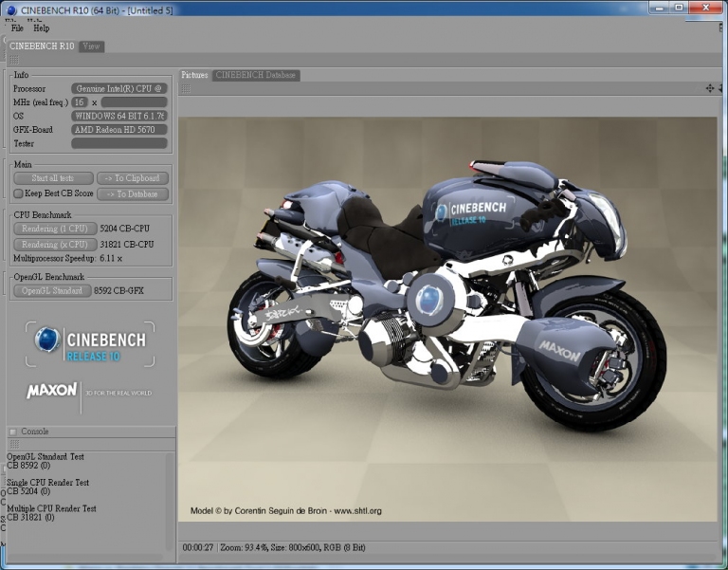Click the CINEBENCH Release 10 logo

[90, 344]
